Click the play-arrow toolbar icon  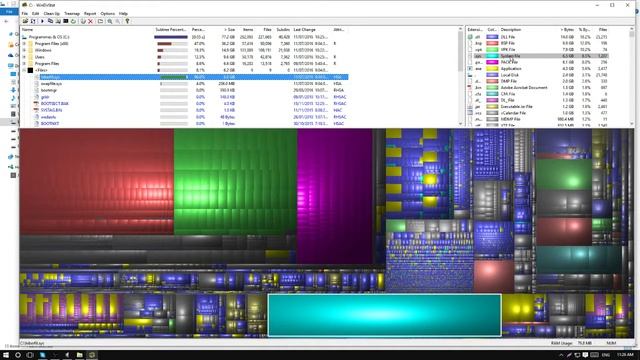pyautogui.click(x=42, y=21)
